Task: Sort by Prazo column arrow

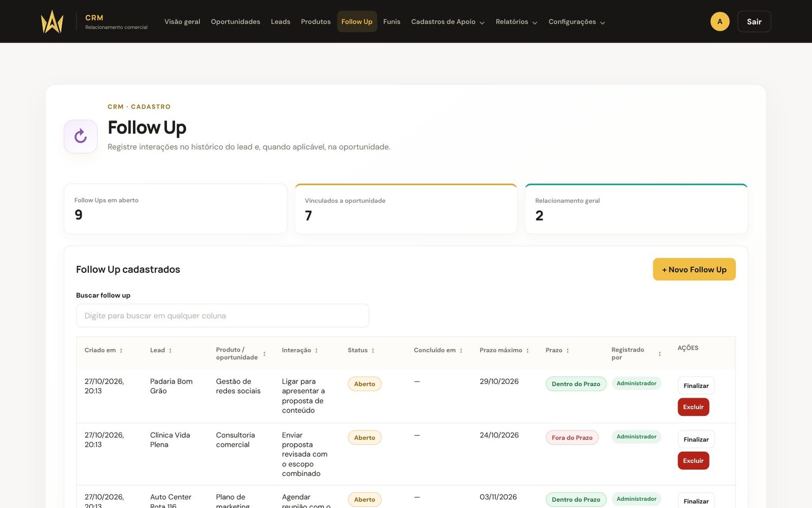Action: [x=567, y=351]
